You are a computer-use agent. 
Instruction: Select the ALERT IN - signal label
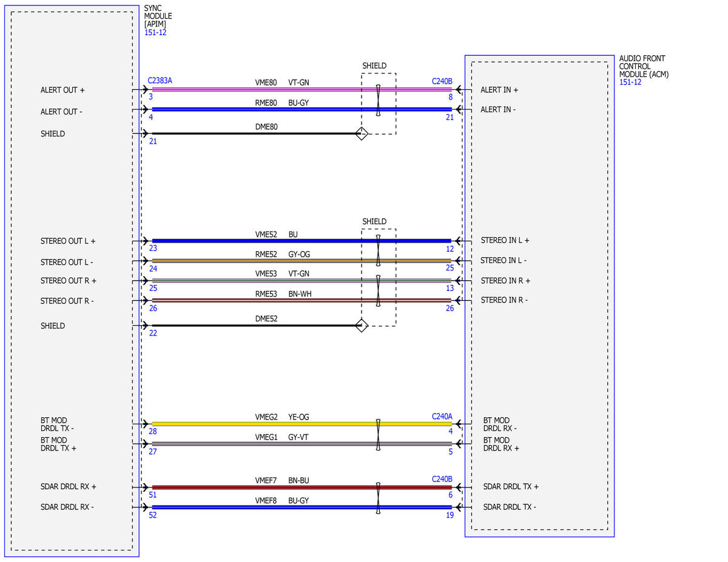pyautogui.click(x=499, y=110)
